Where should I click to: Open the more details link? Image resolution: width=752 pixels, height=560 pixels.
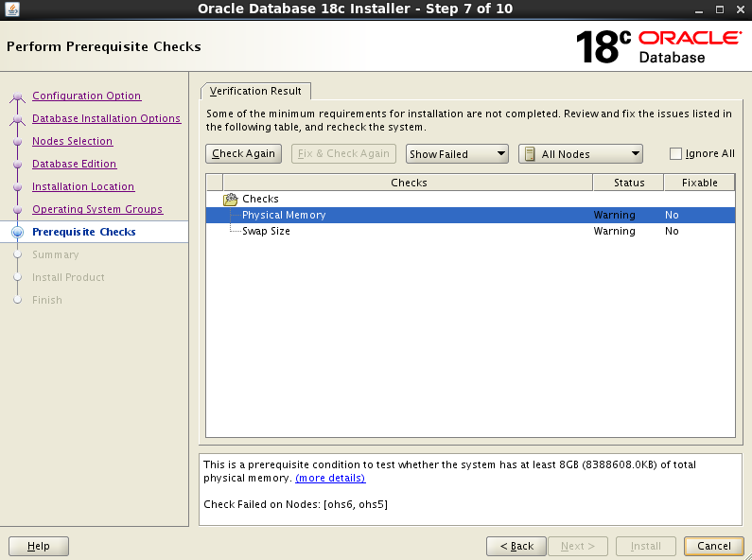(x=330, y=478)
